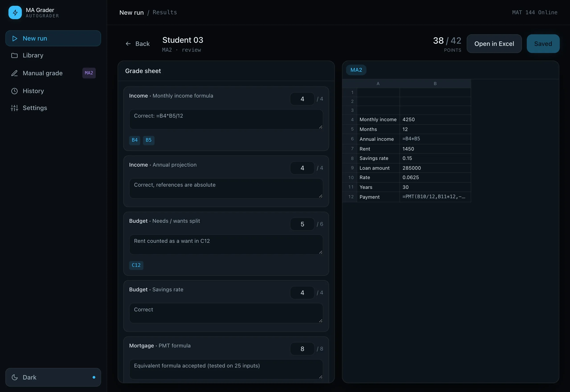Select column A header in spreadsheet preview
Viewport: 570px width, 392px height.
378,84
